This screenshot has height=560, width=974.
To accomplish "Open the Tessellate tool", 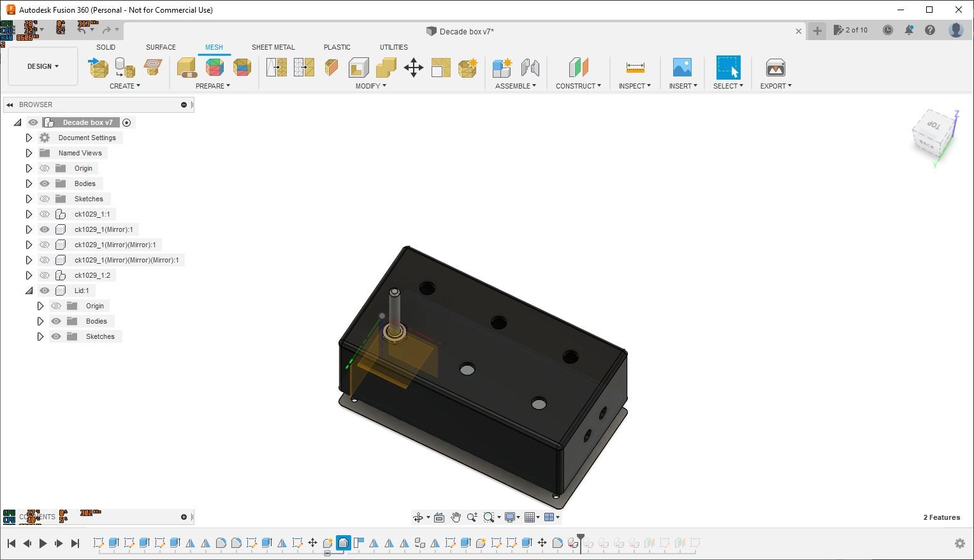I will tap(125, 68).
